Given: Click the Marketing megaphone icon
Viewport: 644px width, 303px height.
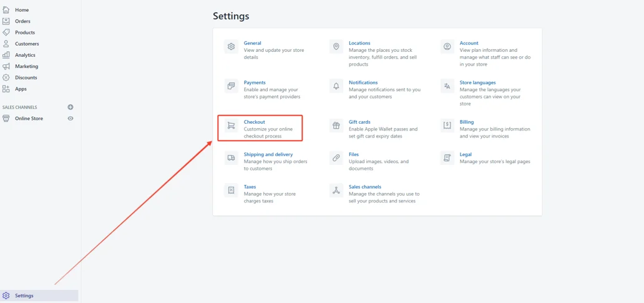Looking at the screenshot, I should pos(6,66).
